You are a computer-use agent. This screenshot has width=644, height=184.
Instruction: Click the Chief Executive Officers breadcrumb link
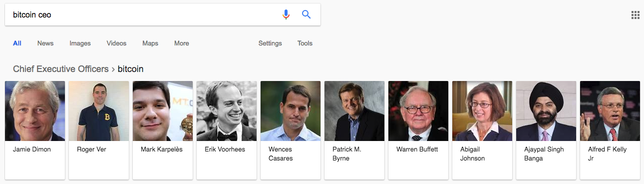click(x=61, y=69)
